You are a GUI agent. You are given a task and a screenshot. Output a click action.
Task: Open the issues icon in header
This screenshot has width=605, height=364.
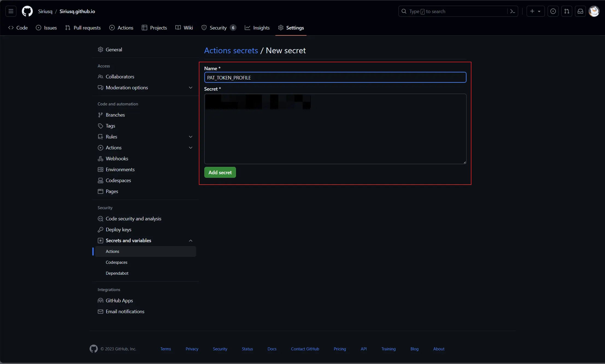click(x=553, y=11)
